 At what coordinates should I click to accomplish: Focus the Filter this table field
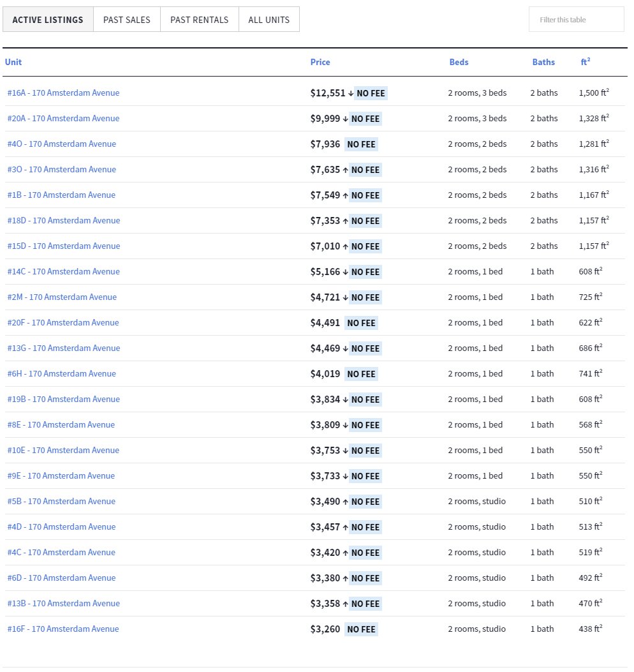(x=576, y=20)
